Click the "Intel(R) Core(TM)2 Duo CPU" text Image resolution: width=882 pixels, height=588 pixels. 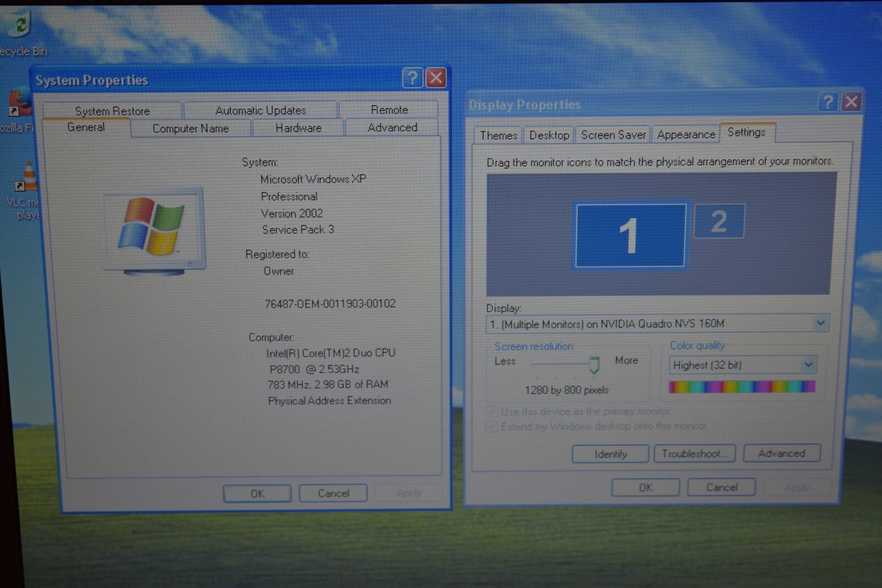[x=331, y=353]
